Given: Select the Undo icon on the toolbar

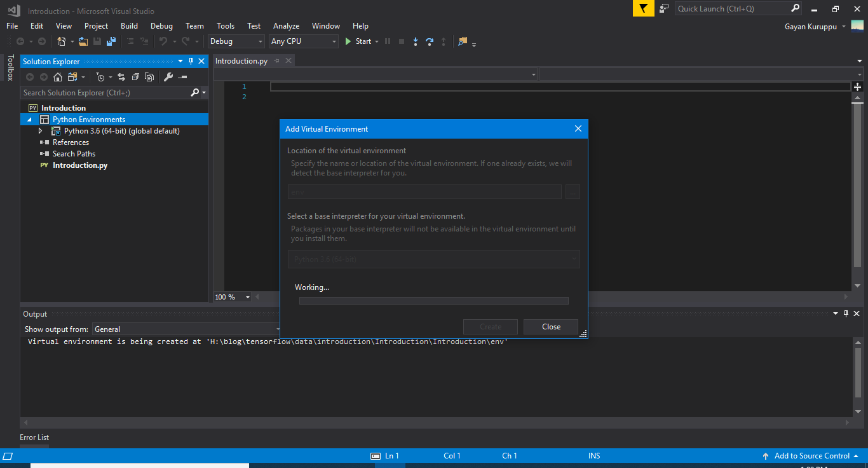Looking at the screenshot, I should coord(164,41).
